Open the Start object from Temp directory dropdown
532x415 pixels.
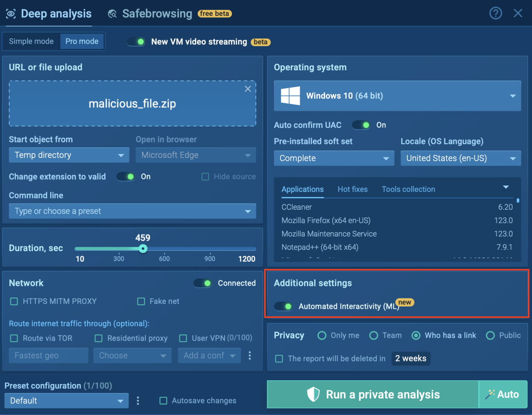(x=69, y=155)
